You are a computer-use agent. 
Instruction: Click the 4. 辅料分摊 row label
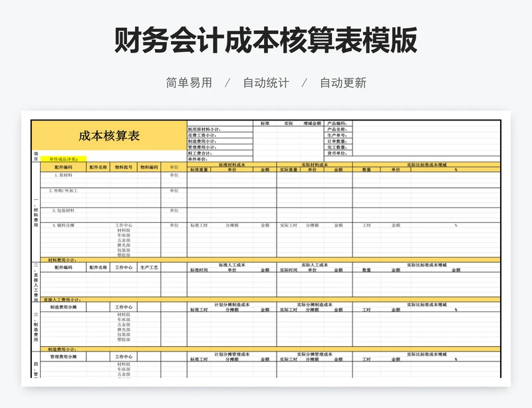tap(63, 226)
